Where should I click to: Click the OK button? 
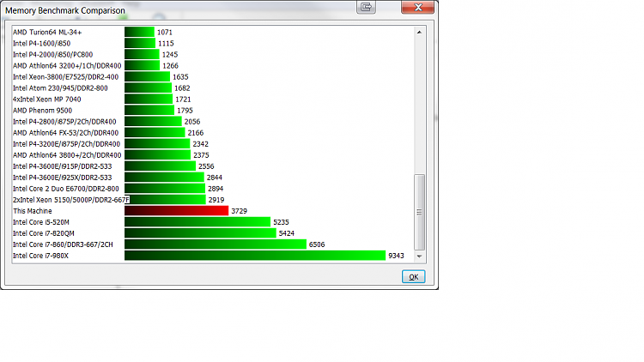click(x=413, y=276)
